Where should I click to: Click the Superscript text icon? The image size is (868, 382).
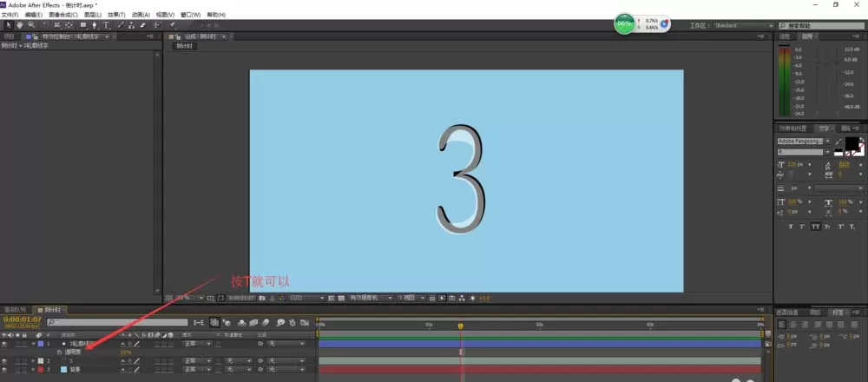840,227
